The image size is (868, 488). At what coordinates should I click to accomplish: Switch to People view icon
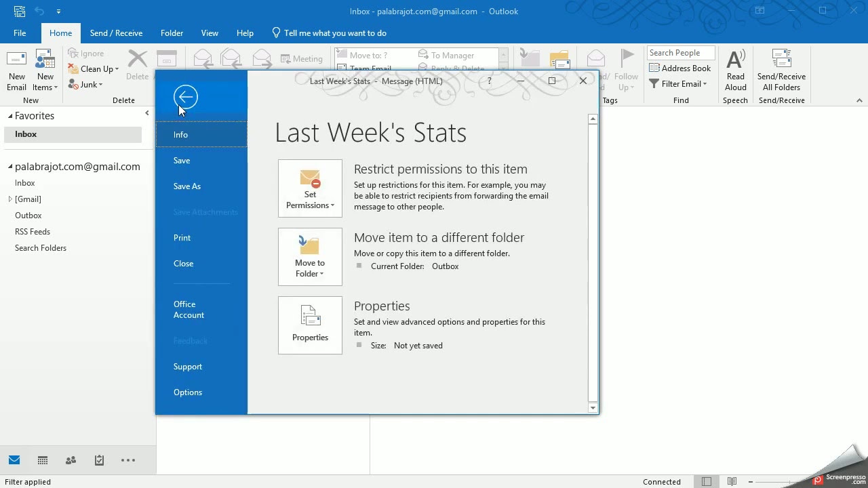(71, 460)
